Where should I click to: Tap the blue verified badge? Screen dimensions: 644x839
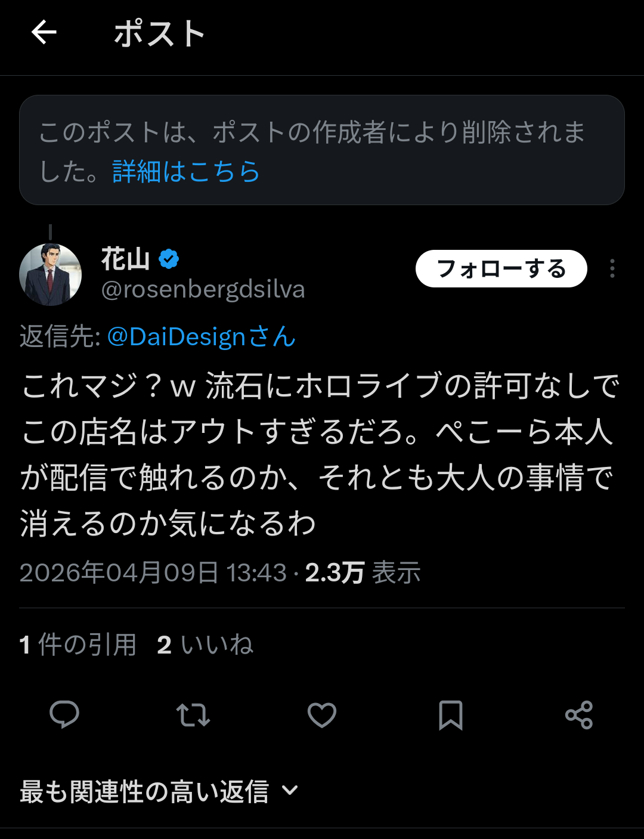(169, 259)
